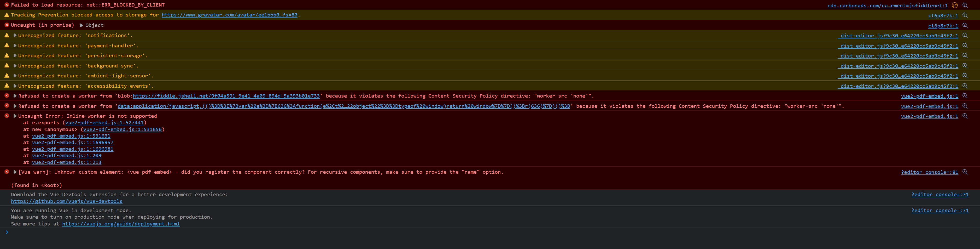Open the github.com/vuejs/vue-devtools link

click(x=67, y=201)
